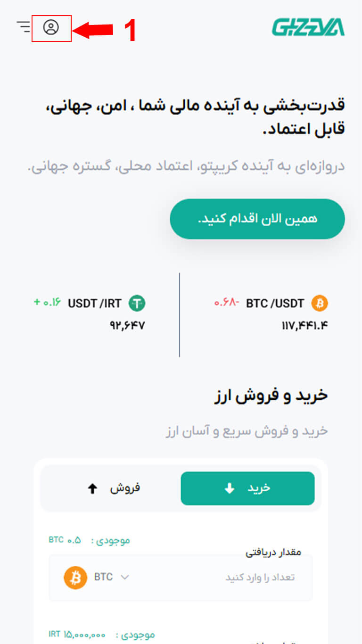Click the green +0.16 change percentage

click(x=48, y=303)
